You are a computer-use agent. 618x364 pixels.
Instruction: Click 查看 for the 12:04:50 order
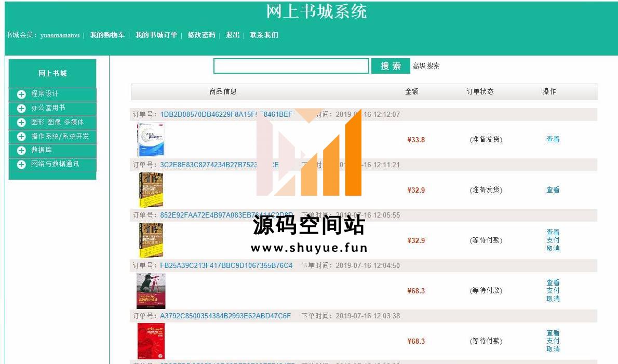click(x=553, y=283)
